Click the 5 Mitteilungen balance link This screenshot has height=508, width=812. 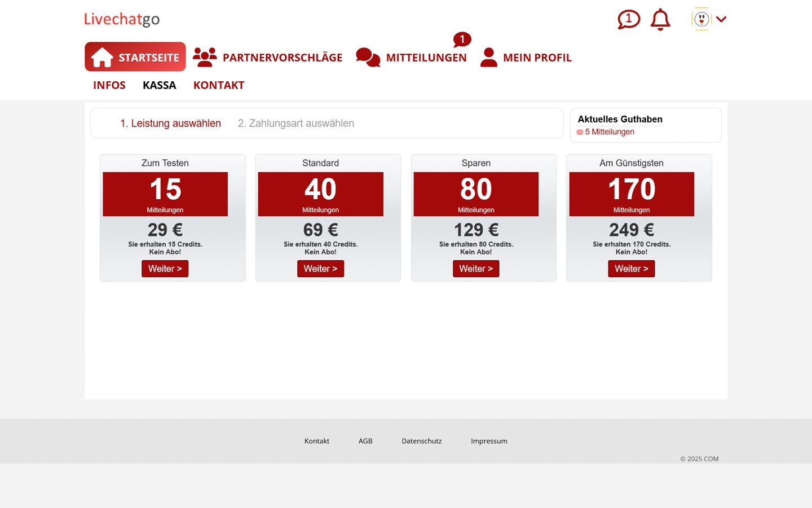(610, 132)
